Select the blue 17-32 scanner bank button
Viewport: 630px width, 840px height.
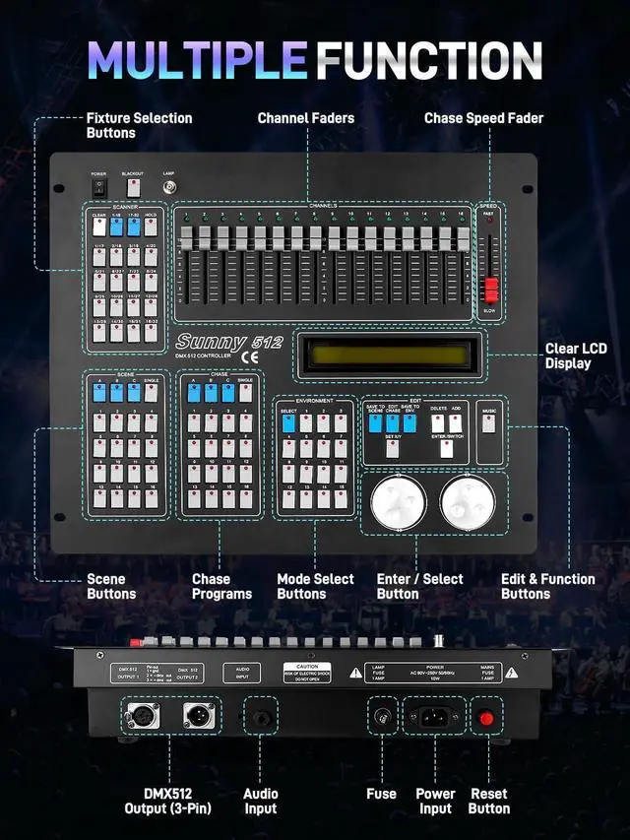134,226
